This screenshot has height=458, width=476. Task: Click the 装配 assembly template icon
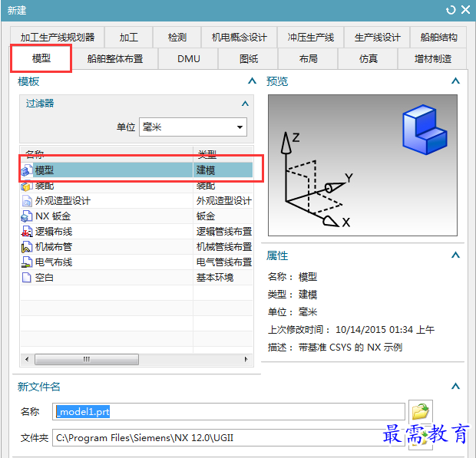(x=27, y=186)
